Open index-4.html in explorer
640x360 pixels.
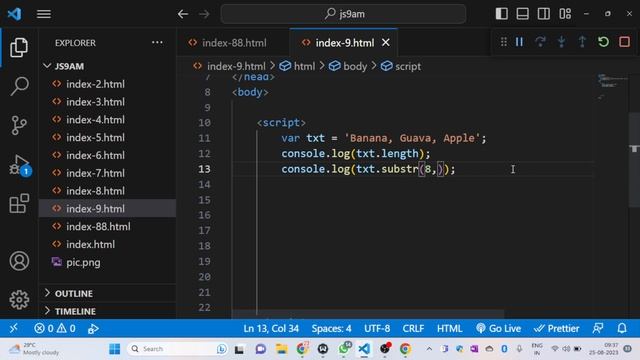click(107, 120)
